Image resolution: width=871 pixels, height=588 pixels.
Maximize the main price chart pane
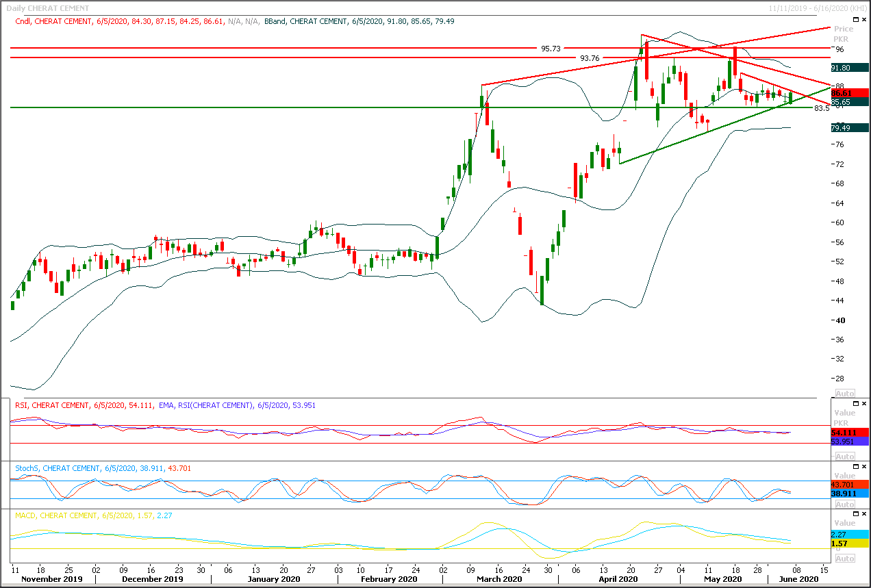pyautogui.click(x=855, y=21)
